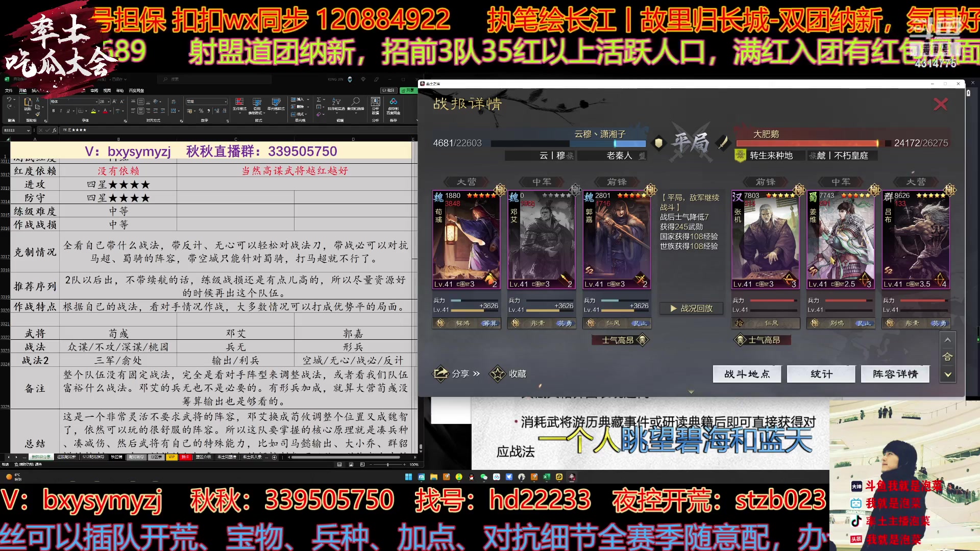
Task: Click the Excel zoom slider
Action: [388, 464]
